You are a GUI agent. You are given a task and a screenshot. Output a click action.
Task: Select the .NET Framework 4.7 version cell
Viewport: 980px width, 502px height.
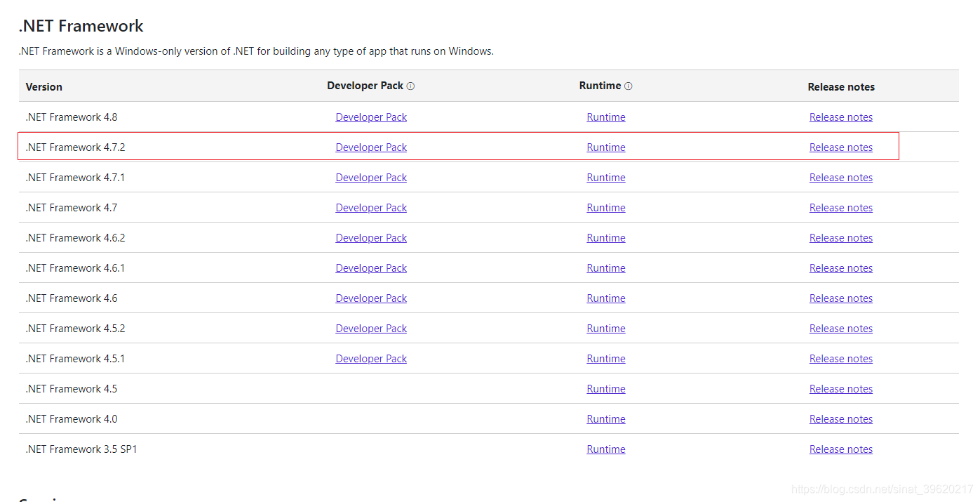(72, 208)
